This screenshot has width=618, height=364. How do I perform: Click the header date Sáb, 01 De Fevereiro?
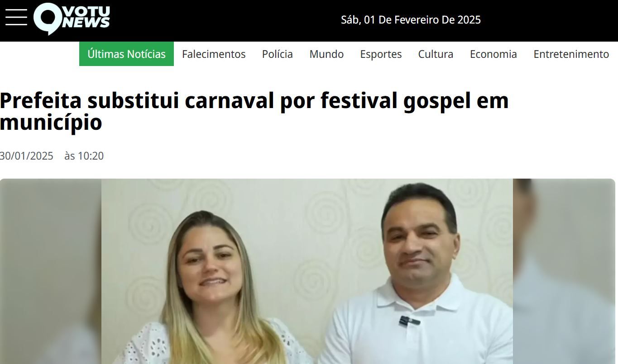[x=411, y=20]
